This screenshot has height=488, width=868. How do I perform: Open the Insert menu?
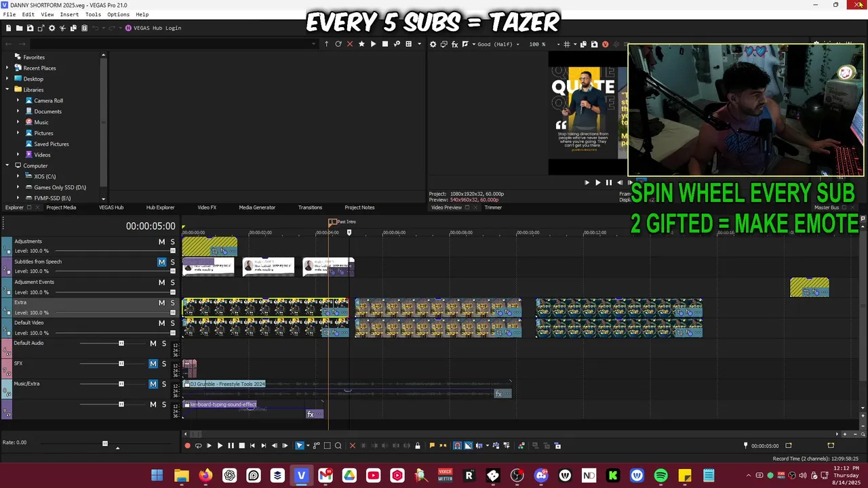click(69, 14)
